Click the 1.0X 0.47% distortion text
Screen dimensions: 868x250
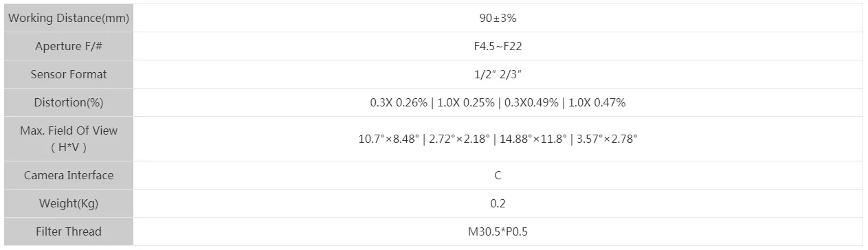pos(597,102)
